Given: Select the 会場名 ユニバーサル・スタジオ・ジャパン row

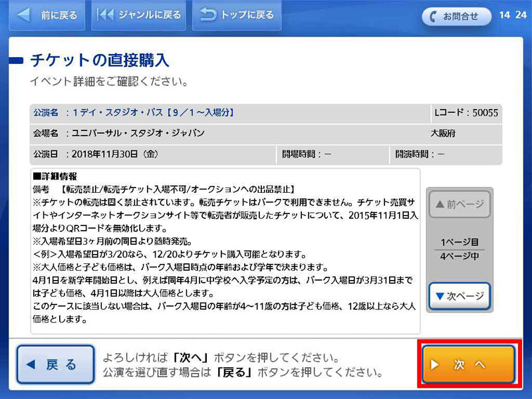Looking at the screenshot, I should 266,134.
